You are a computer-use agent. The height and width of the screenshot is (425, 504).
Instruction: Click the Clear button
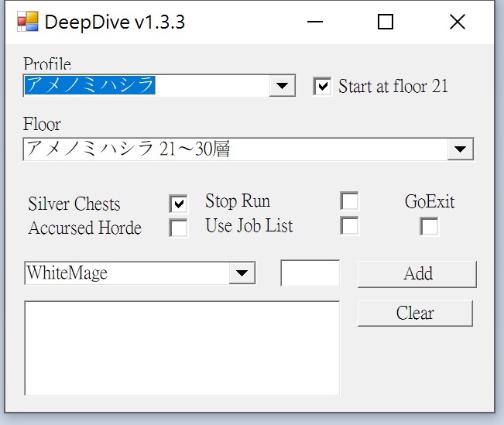(x=415, y=313)
